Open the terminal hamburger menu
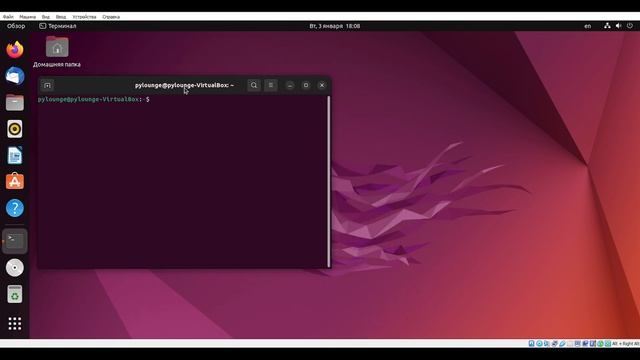The image size is (640, 360). point(271,85)
